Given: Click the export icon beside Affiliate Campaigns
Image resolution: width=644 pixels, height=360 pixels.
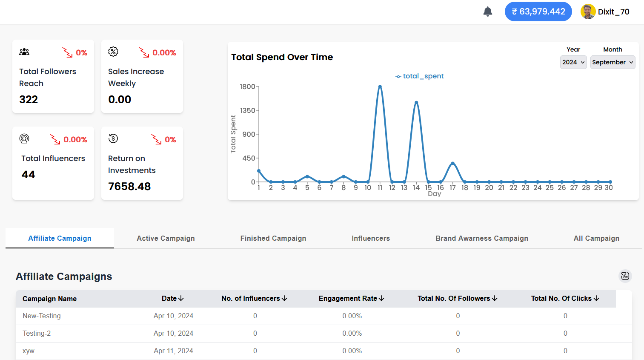Looking at the screenshot, I should pos(625,276).
